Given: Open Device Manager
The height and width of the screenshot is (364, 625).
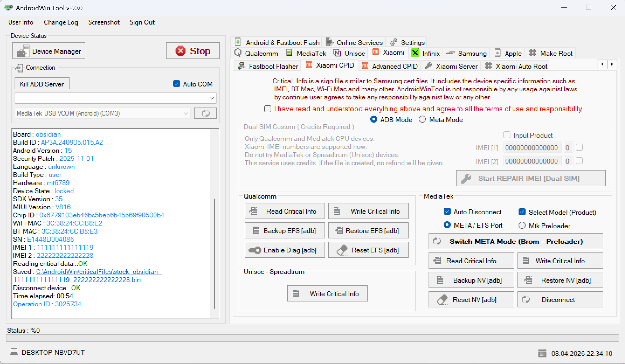Looking at the screenshot, I should point(49,51).
